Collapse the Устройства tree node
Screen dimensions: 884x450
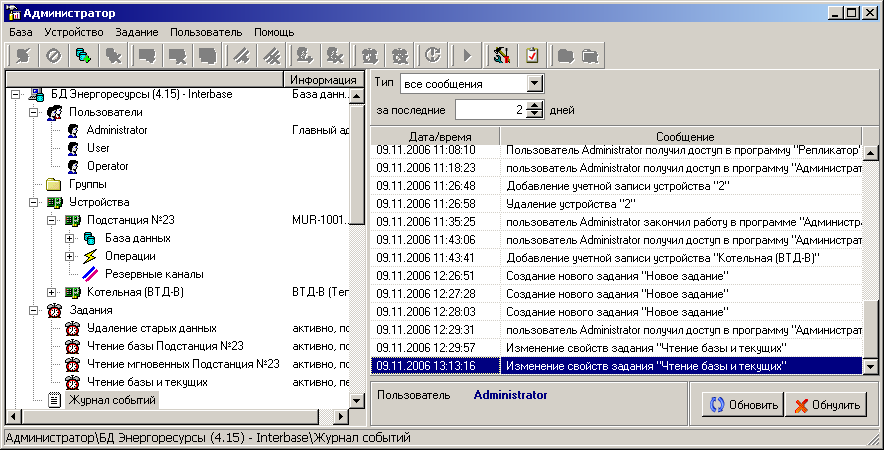pos(33,202)
